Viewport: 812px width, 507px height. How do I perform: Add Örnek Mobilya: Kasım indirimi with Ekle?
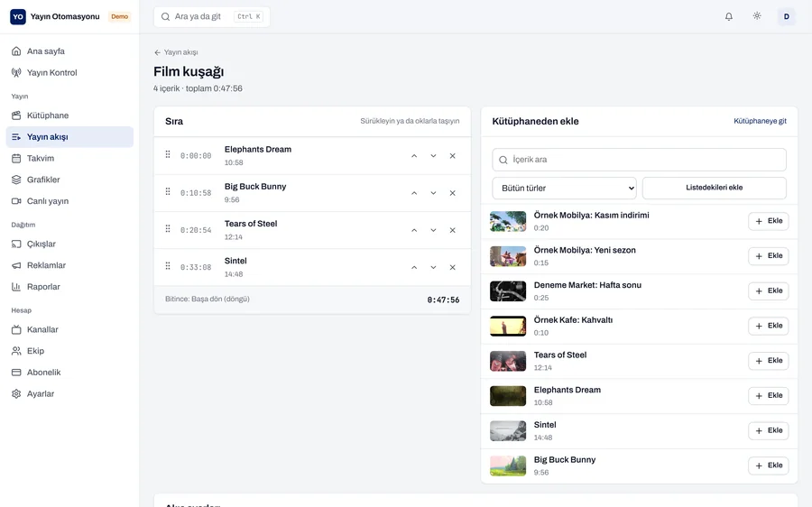click(x=769, y=221)
